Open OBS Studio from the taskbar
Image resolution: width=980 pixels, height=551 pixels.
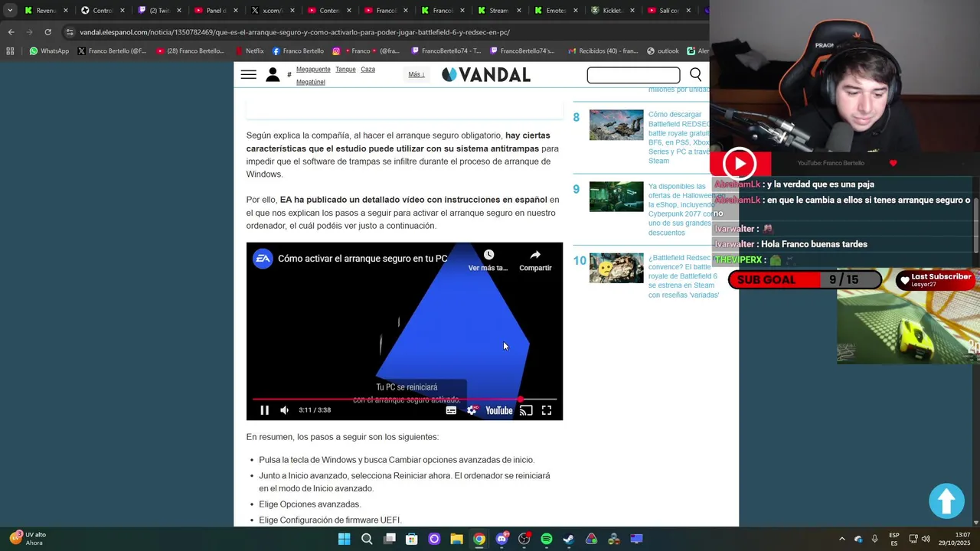click(524, 539)
